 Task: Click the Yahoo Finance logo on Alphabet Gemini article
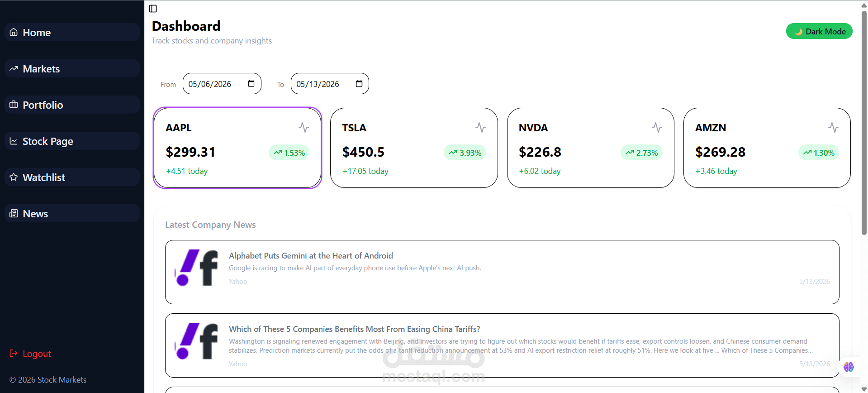tap(197, 268)
